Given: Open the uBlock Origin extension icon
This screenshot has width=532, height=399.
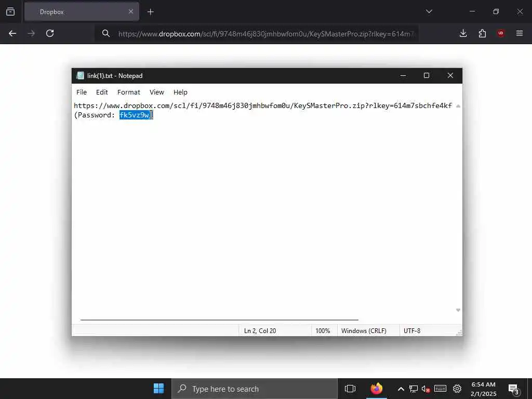Looking at the screenshot, I should point(501,33).
